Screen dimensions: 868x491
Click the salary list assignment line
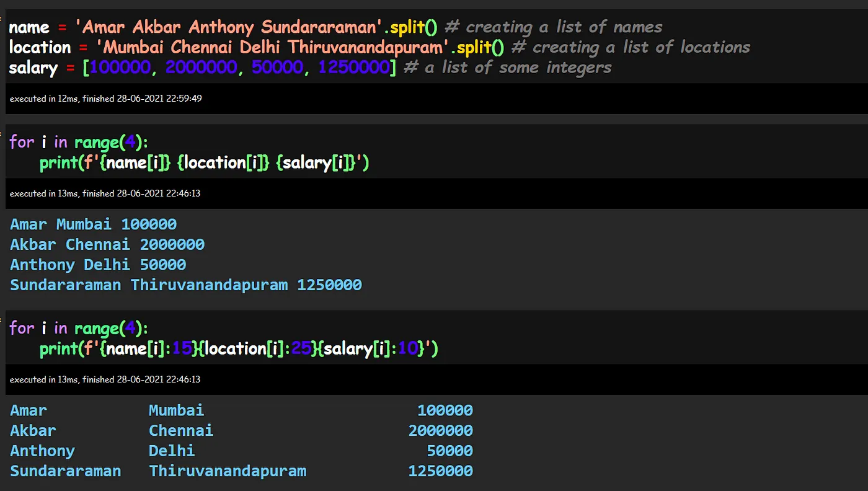[201, 68]
